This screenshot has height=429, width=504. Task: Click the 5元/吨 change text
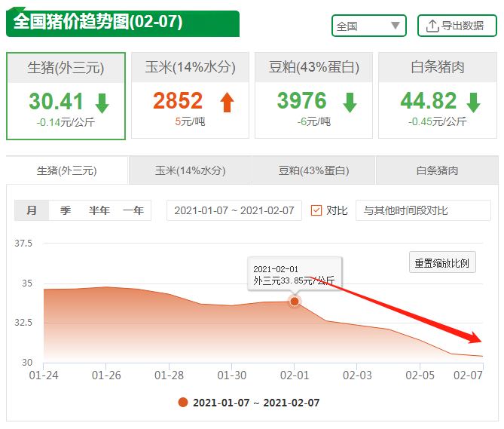[x=190, y=121]
